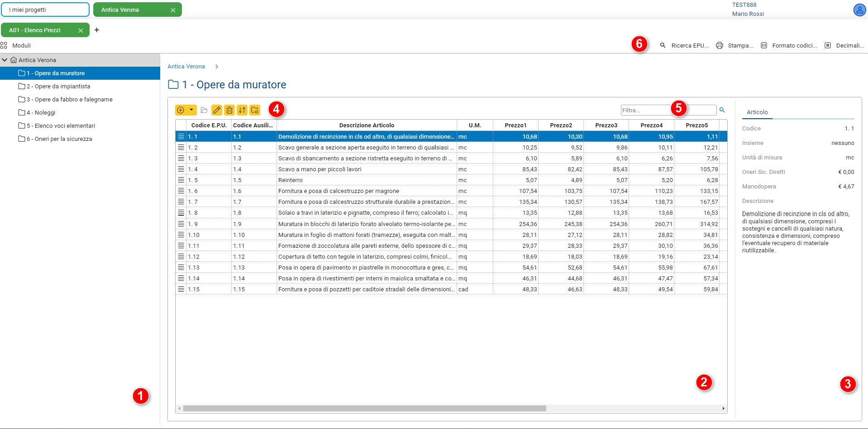Click the pencil edit icon
Screen dimensions: 868x429
[x=217, y=110]
